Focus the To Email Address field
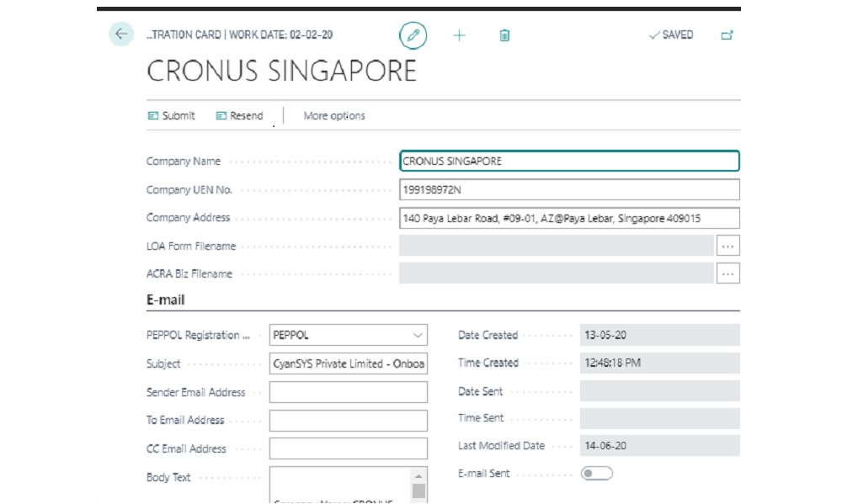842x504 pixels. [x=349, y=420]
